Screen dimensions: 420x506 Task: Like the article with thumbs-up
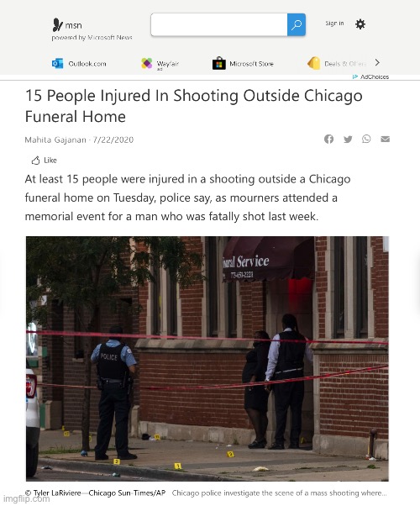click(x=44, y=160)
